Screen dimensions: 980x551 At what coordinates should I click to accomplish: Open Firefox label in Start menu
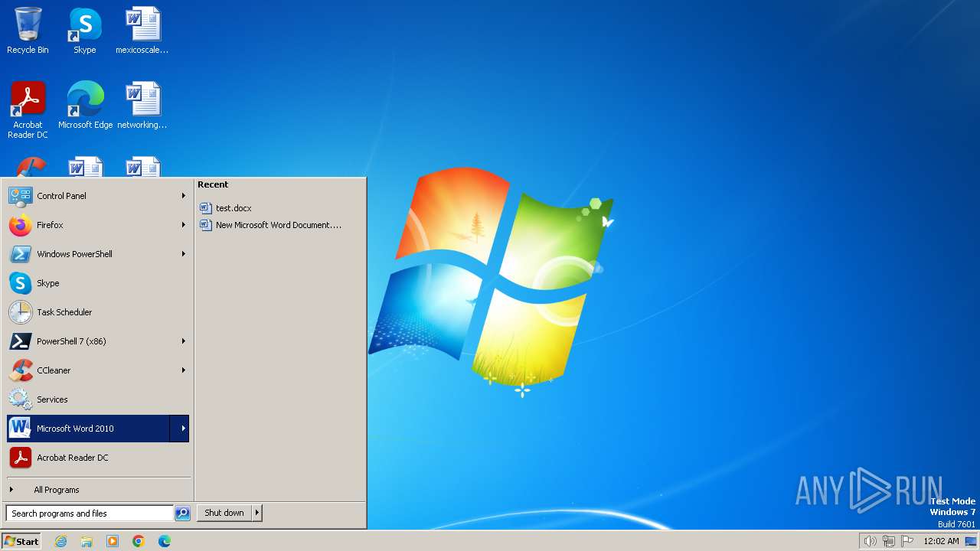[50, 225]
